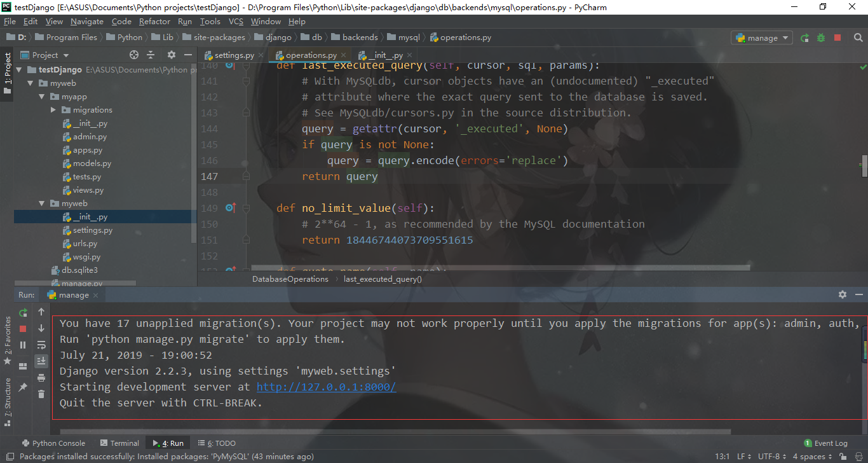868x463 pixels.
Task: Open the manage run configuration dropdown
Action: point(762,38)
